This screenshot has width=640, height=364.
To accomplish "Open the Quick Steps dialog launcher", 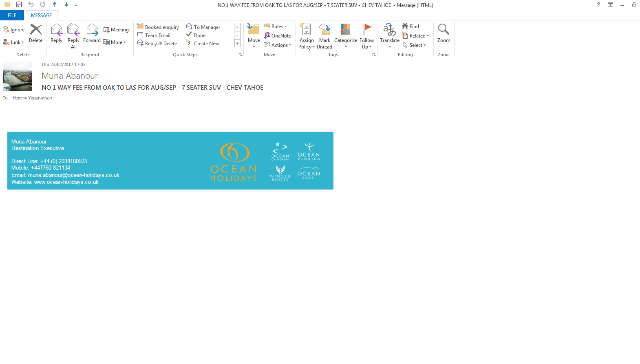I will [241, 55].
